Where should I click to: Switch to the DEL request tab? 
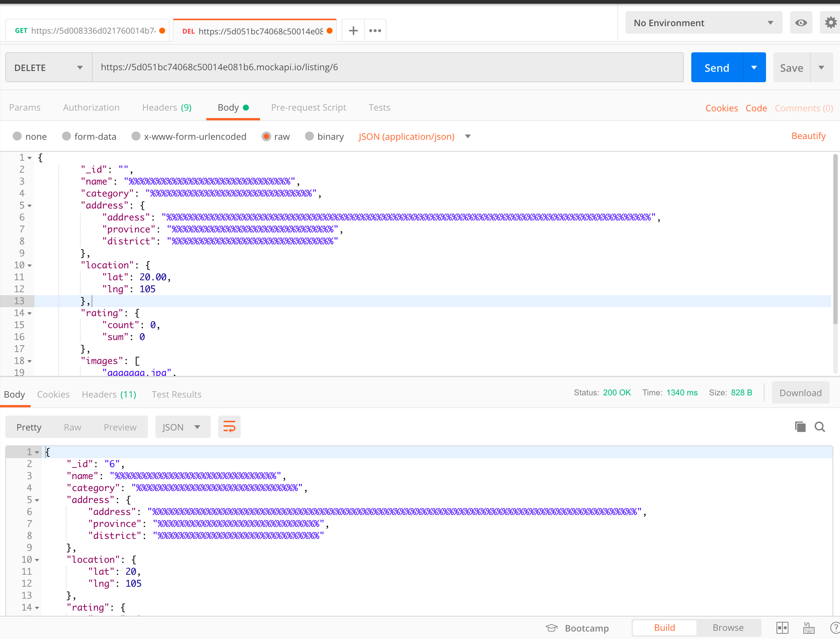point(254,31)
